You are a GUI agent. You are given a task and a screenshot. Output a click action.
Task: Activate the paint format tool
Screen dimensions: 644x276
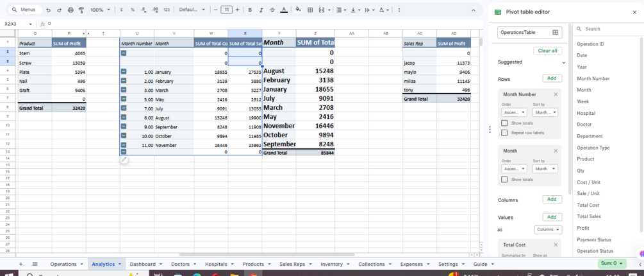(81, 10)
